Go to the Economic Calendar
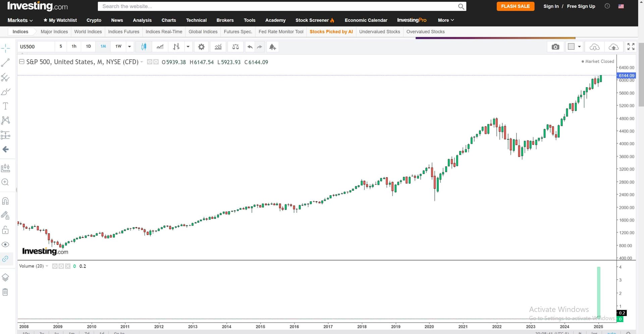 pyautogui.click(x=366, y=20)
